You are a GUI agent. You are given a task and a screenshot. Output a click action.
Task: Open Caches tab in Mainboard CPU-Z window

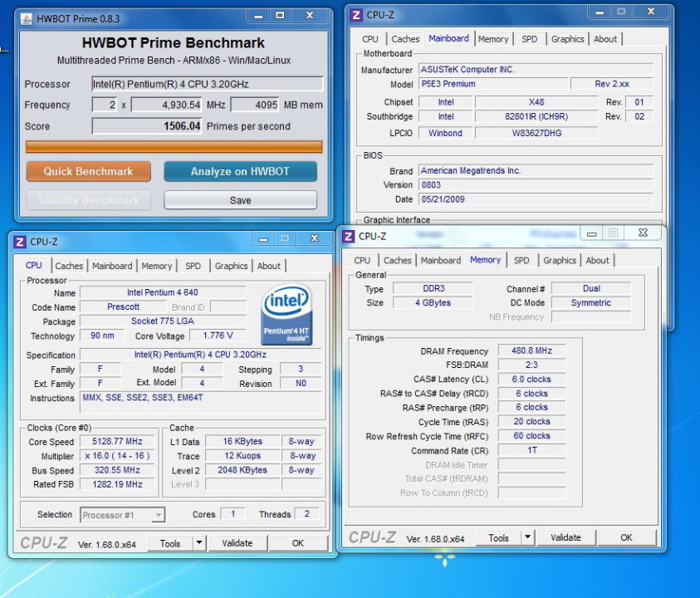pyautogui.click(x=405, y=39)
